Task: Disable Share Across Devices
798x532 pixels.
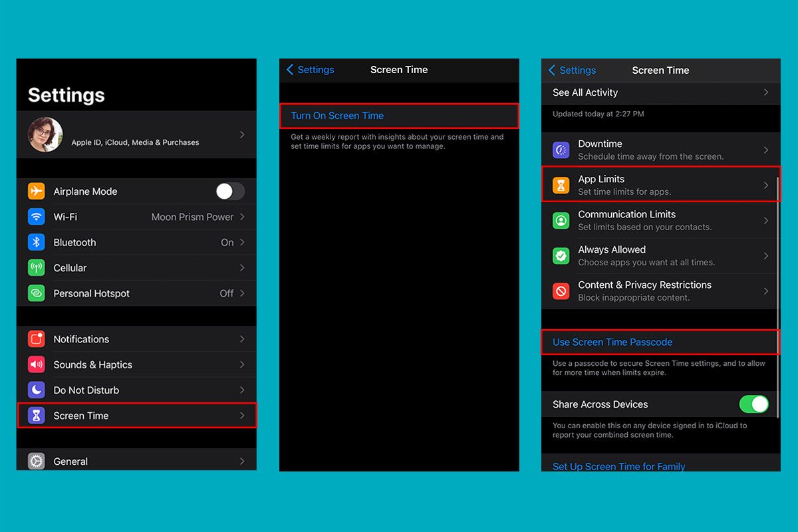Action: [754, 404]
